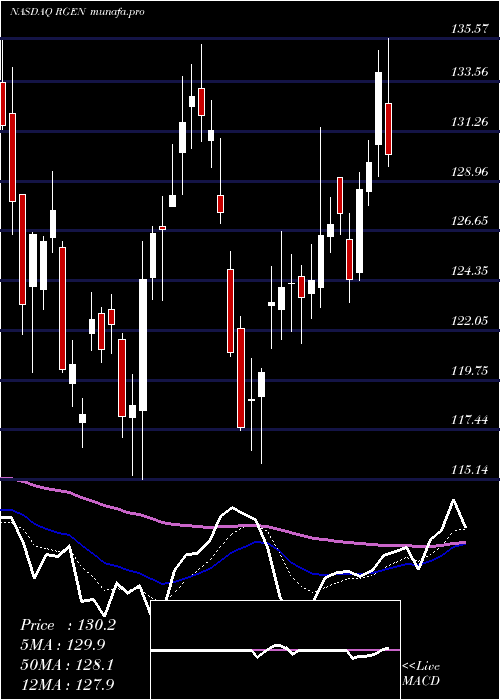This screenshot has width=500, height=700.
Task: Select the 133.56 price axis label
Action: point(470,71)
